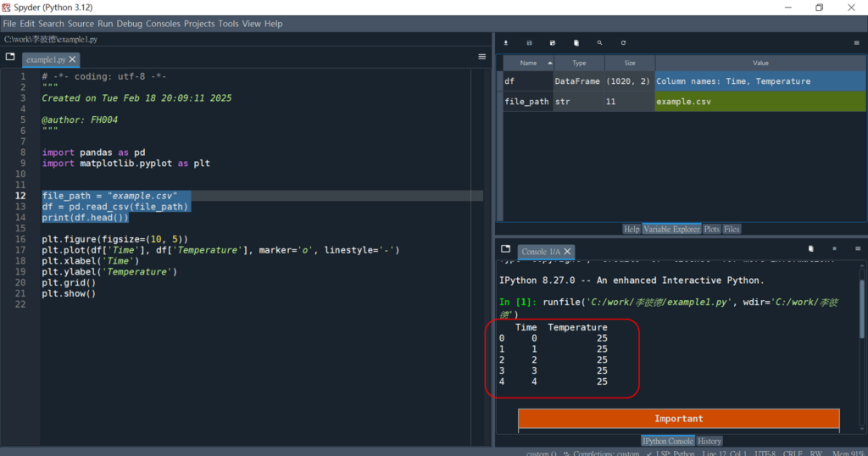The image size is (868, 456).
Task: Open the editor pane options hamburger menu
Action: point(482,57)
